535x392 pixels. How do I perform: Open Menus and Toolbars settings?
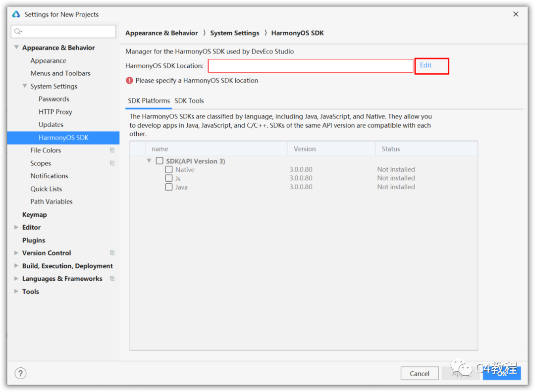pyautogui.click(x=60, y=73)
